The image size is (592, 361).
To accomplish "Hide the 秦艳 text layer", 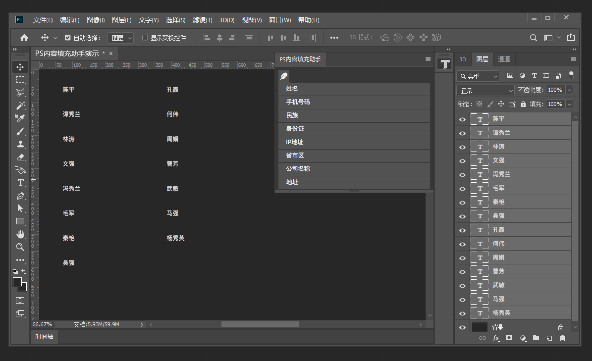I will click(462, 202).
